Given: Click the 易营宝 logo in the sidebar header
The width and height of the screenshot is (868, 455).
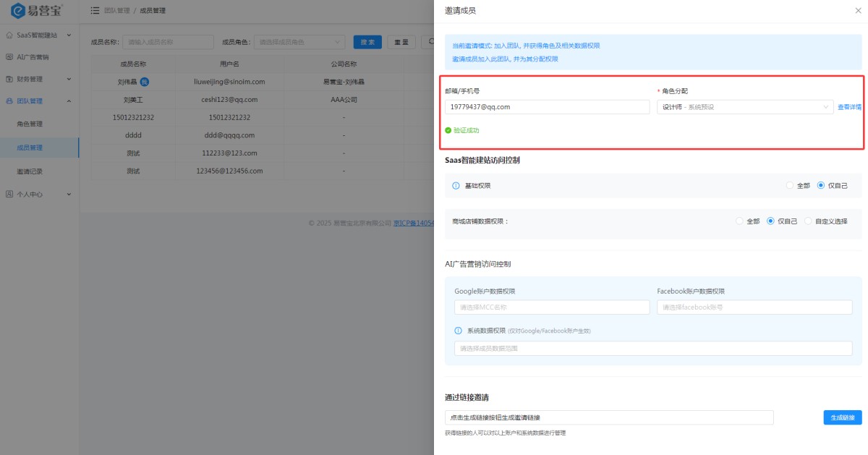Looking at the screenshot, I should [36, 11].
